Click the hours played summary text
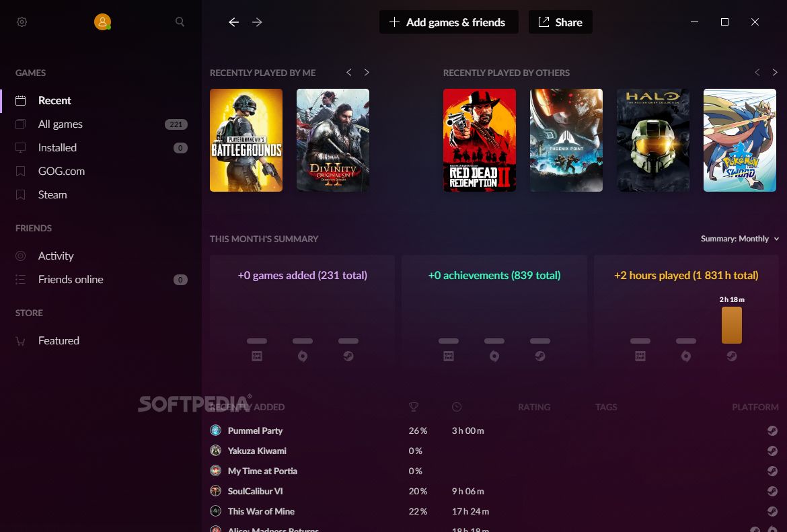 tap(686, 276)
